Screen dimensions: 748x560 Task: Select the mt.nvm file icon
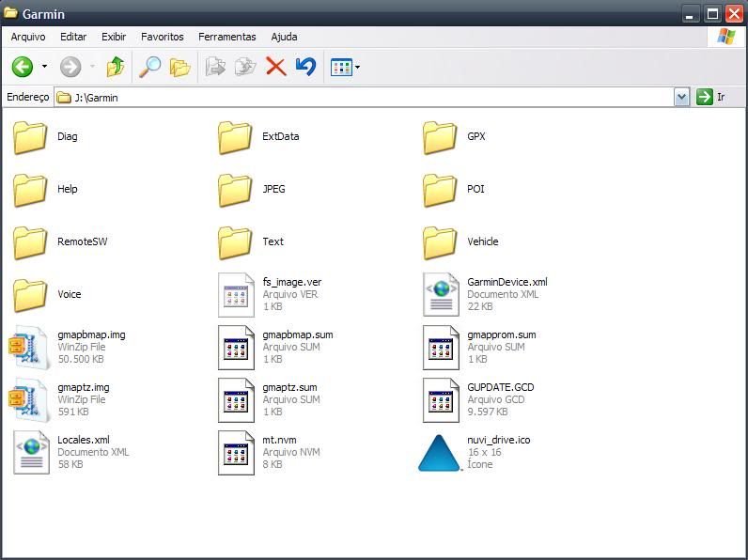236,452
